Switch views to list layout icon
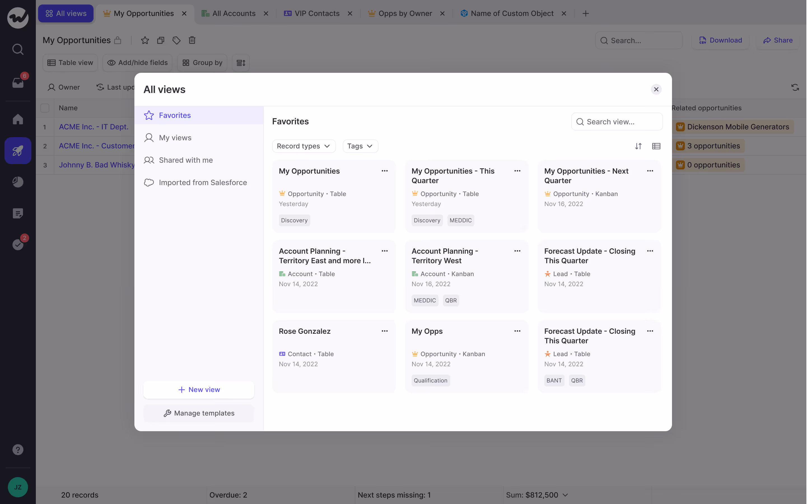 click(656, 146)
